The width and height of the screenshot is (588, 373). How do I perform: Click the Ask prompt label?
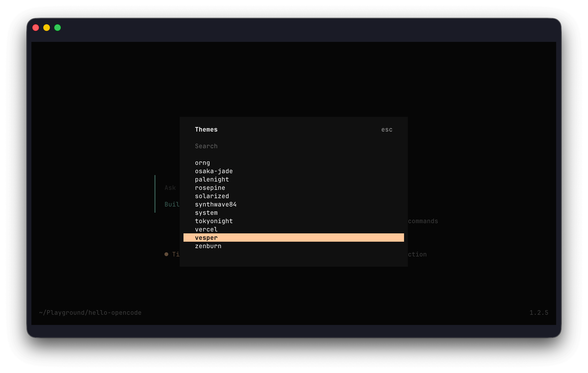click(170, 187)
